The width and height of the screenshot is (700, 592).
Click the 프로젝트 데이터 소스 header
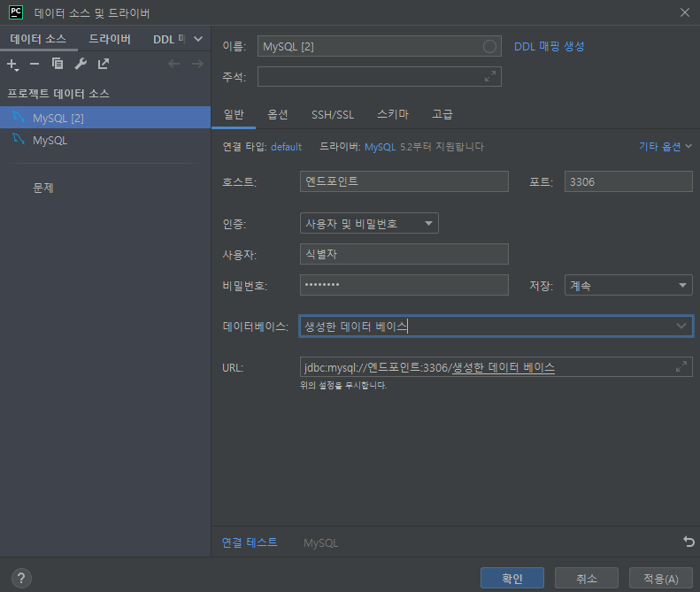(x=58, y=94)
